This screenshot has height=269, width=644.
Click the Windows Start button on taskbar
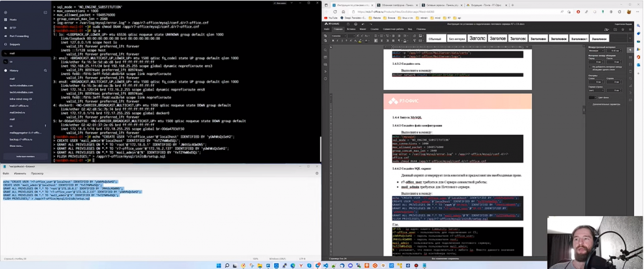(x=218, y=265)
